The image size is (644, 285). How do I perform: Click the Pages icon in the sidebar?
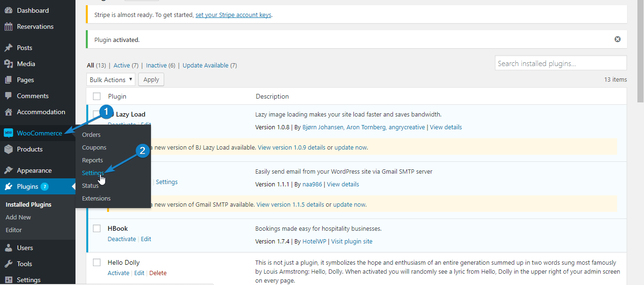click(8, 80)
